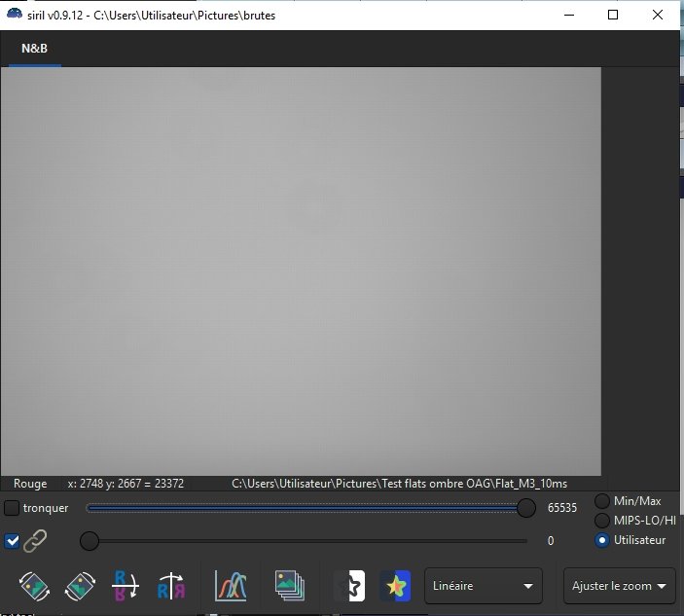
Task: Rotate image 90 degrees clockwise
Action: point(80,586)
